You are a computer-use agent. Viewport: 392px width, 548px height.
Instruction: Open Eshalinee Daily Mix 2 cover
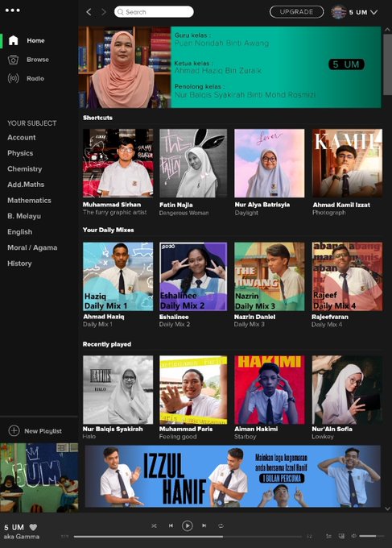(193, 276)
